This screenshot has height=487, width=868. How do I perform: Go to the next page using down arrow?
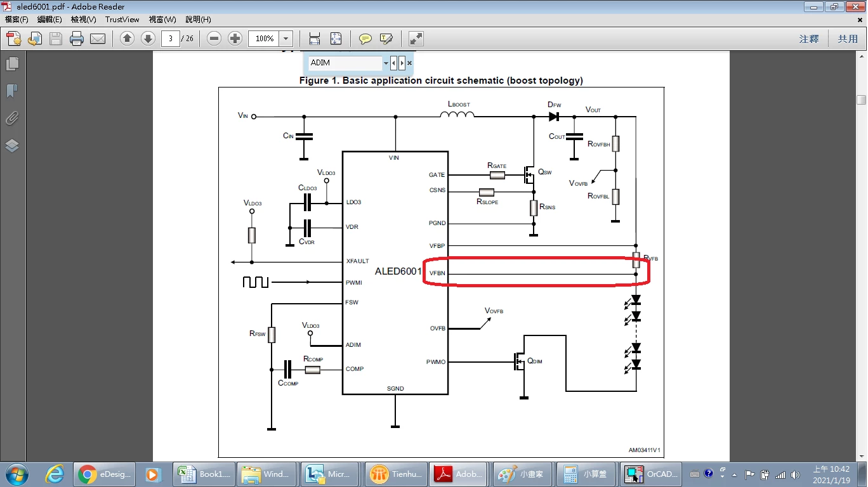148,39
